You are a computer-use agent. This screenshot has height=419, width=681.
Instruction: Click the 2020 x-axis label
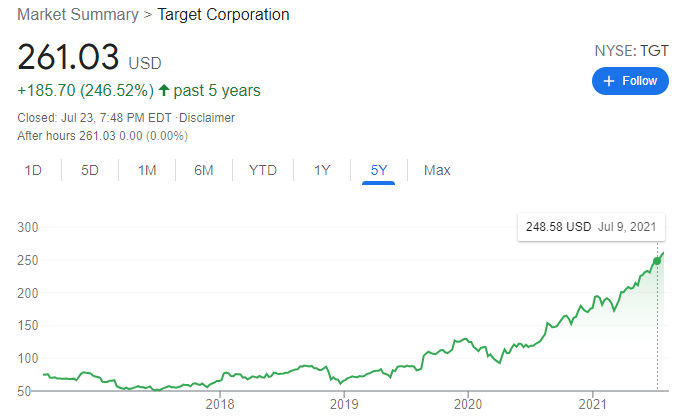pos(468,404)
